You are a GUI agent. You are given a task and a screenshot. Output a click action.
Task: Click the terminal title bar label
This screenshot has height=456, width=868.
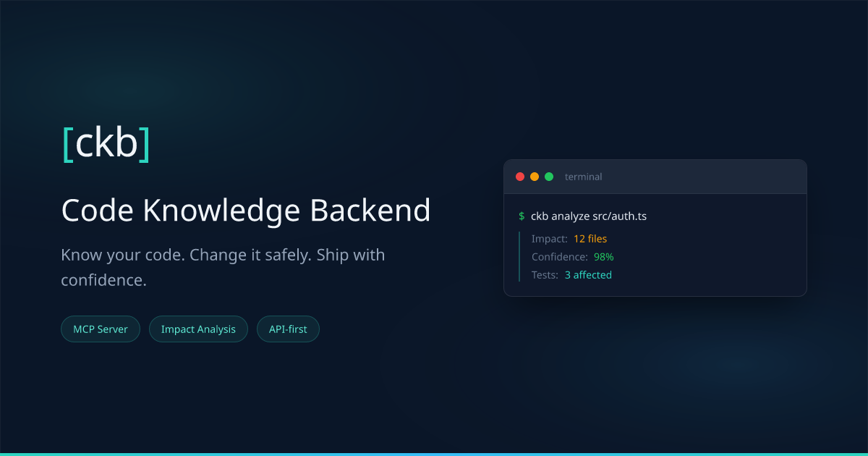(583, 176)
